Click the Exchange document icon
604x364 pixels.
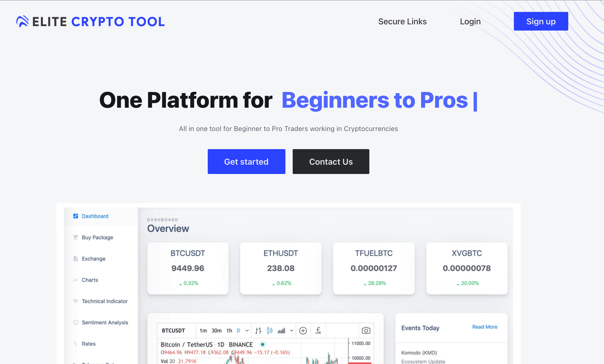click(x=76, y=259)
